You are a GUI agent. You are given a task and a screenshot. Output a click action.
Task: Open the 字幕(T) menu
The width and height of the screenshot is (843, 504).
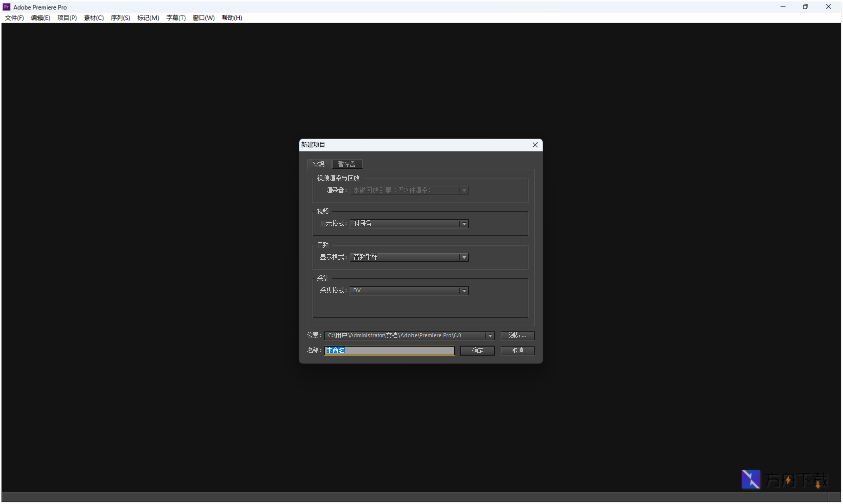(x=176, y=18)
